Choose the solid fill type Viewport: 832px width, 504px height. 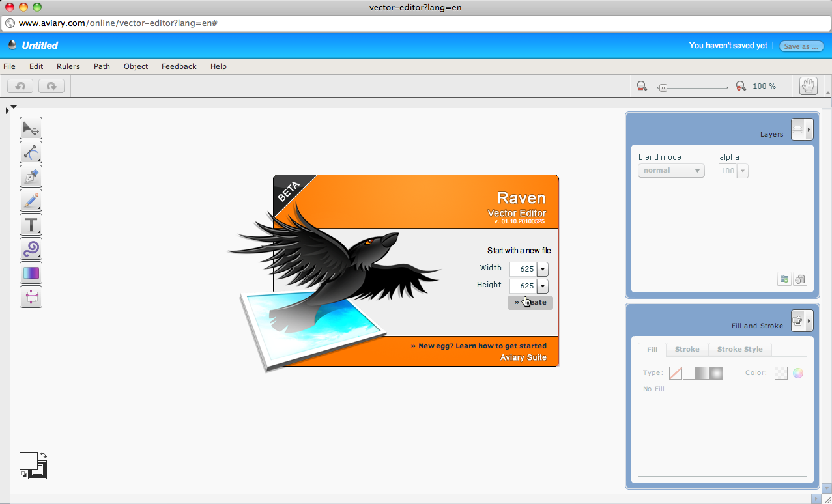[689, 373]
